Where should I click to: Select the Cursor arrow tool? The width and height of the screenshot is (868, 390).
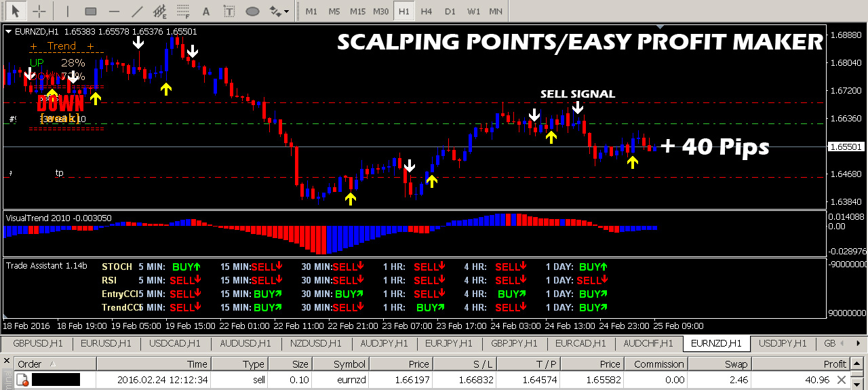click(x=16, y=11)
